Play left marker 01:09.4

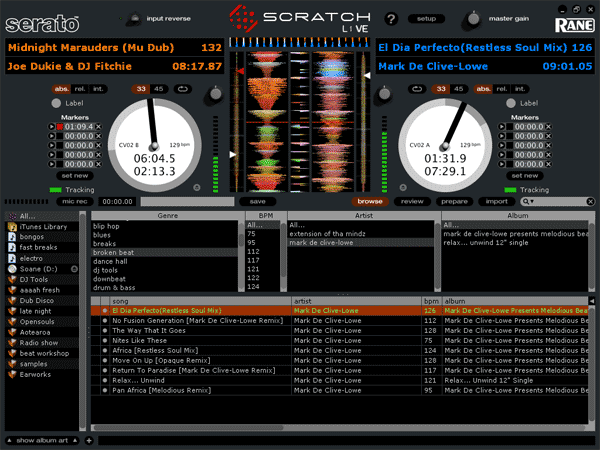point(51,127)
